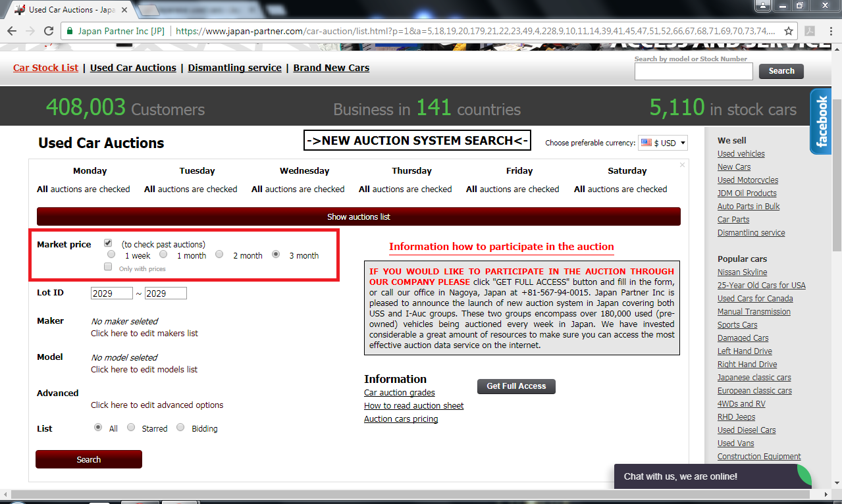Click the Chrome user profile icon
This screenshot has height=504, width=842.
coord(763,6)
